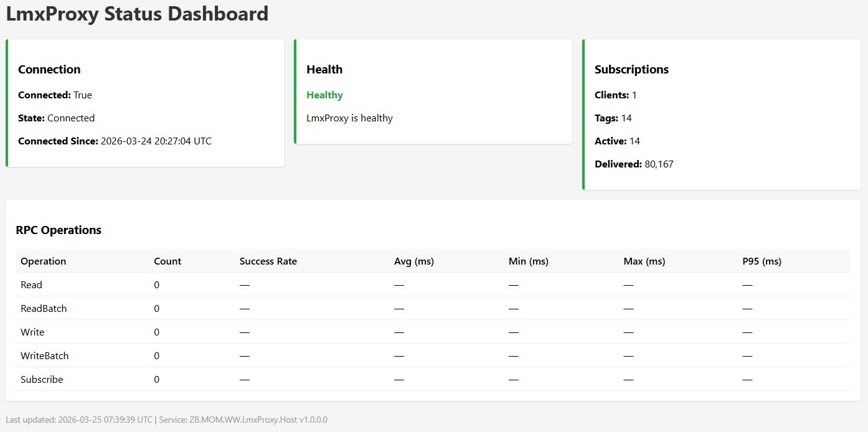Image resolution: width=868 pixels, height=432 pixels.
Task: Select the green Healthy status text
Action: pos(324,95)
